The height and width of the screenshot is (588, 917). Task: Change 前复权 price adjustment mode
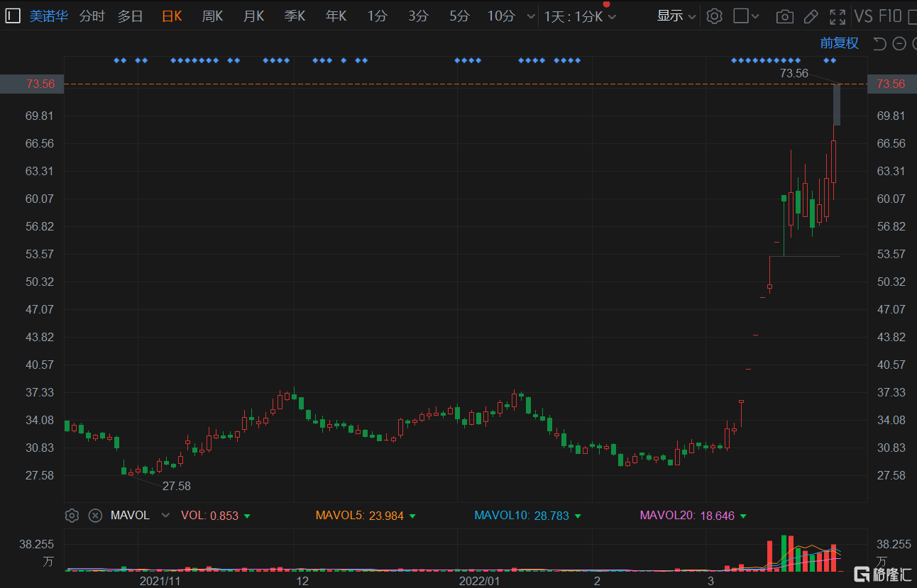(x=840, y=43)
